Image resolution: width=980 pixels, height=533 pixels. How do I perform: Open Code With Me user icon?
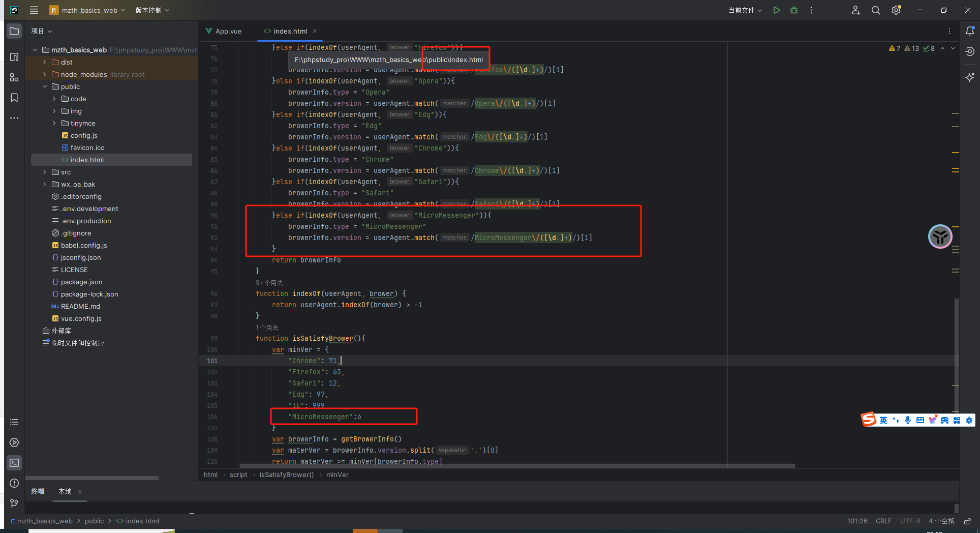tap(856, 10)
